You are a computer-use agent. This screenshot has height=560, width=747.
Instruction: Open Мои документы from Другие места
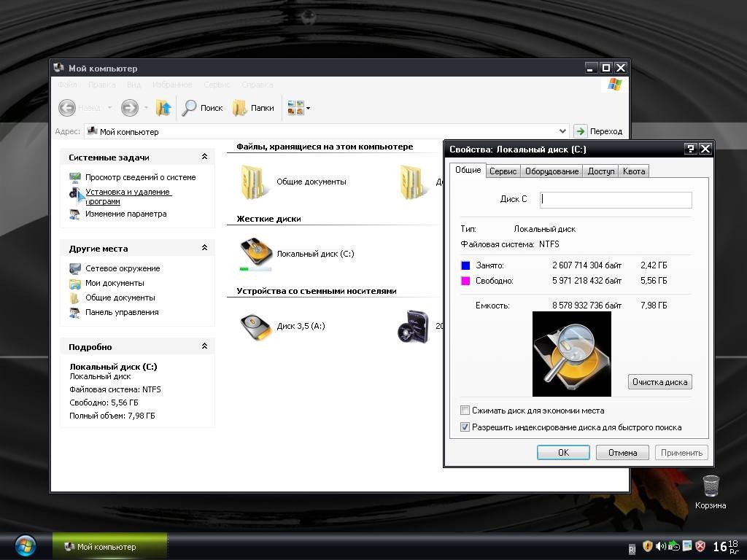115,284
